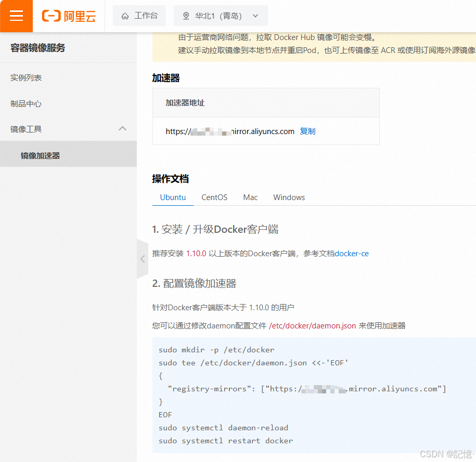Image resolution: width=476 pixels, height=462 pixels.
Task: Click the 'sudo tee /etc/docker/daemon.json' line
Action: (253, 363)
